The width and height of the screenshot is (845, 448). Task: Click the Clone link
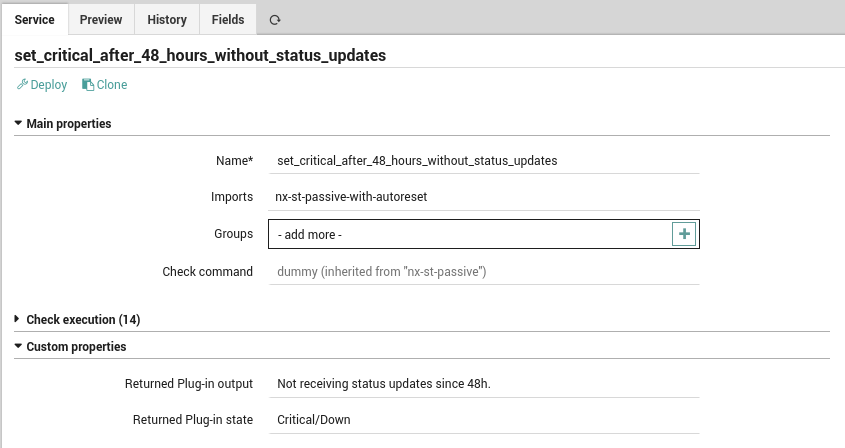(105, 85)
